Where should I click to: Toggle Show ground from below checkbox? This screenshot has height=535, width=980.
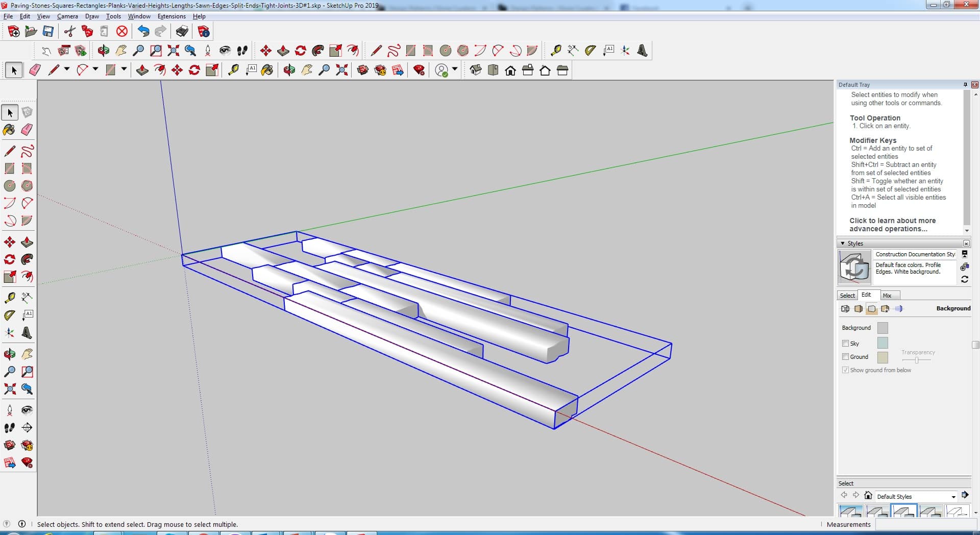(x=845, y=370)
